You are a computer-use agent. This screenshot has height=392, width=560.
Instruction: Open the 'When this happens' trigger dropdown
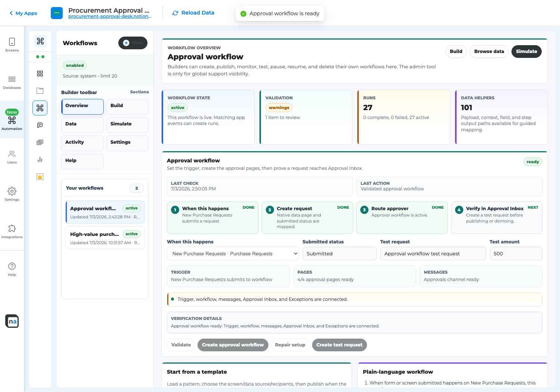pos(233,253)
